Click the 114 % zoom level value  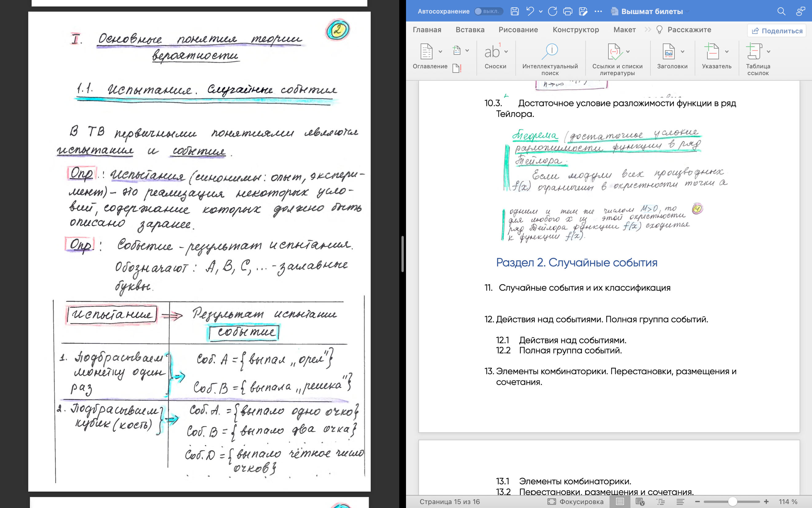pyautogui.click(x=788, y=502)
